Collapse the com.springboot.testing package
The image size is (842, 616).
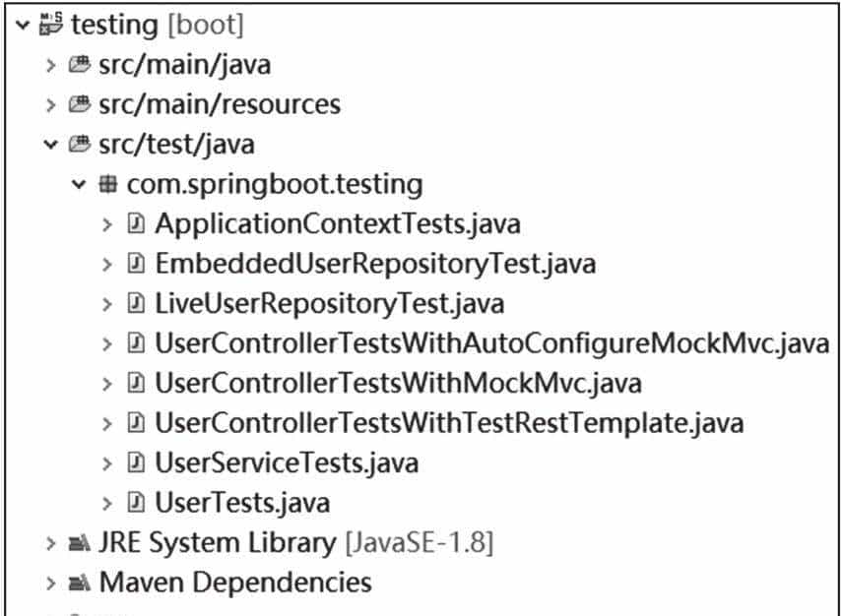80,184
